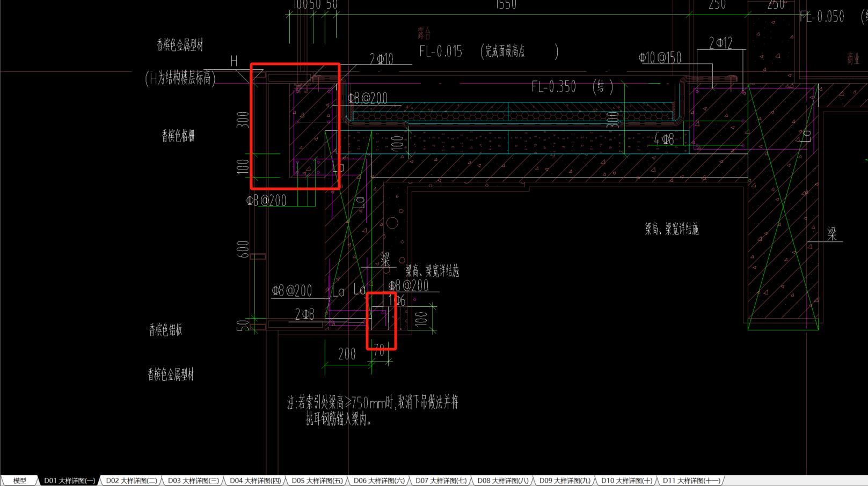The image size is (868, 486).
Task: Go to D11 大样详图(十一) tab
Action: [691, 481]
